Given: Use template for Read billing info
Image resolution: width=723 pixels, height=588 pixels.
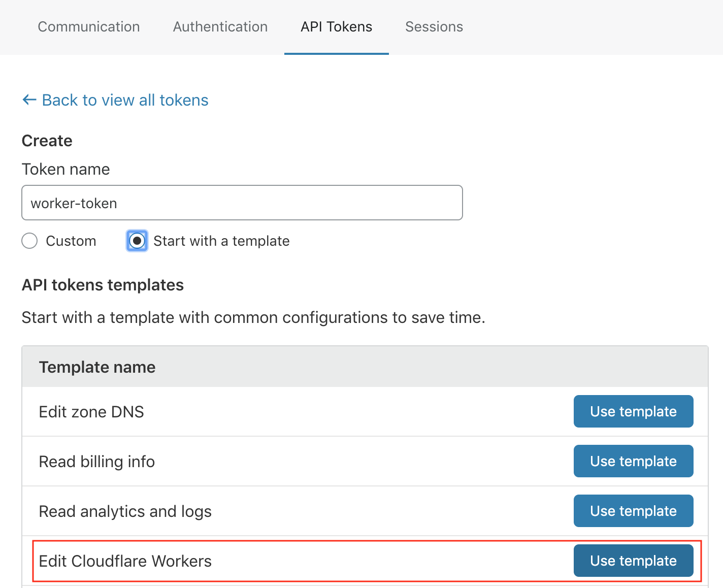Looking at the screenshot, I should (x=633, y=461).
